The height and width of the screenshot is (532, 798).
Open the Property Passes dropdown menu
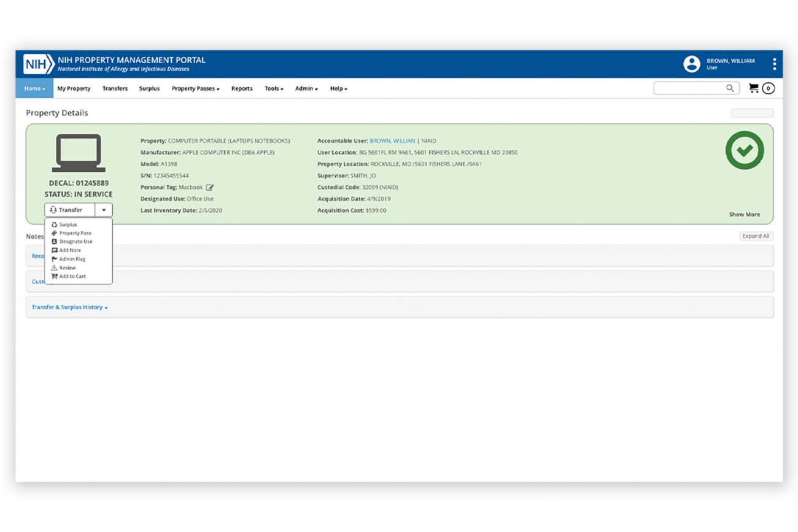tap(195, 89)
